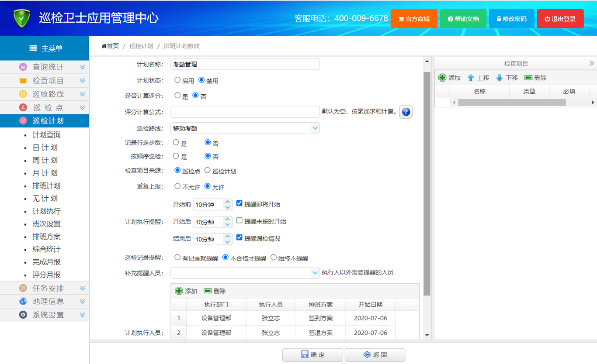Open 排班方案 in the sidebar menu
Screen dimensions: 597x364
[x=46, y=237]
